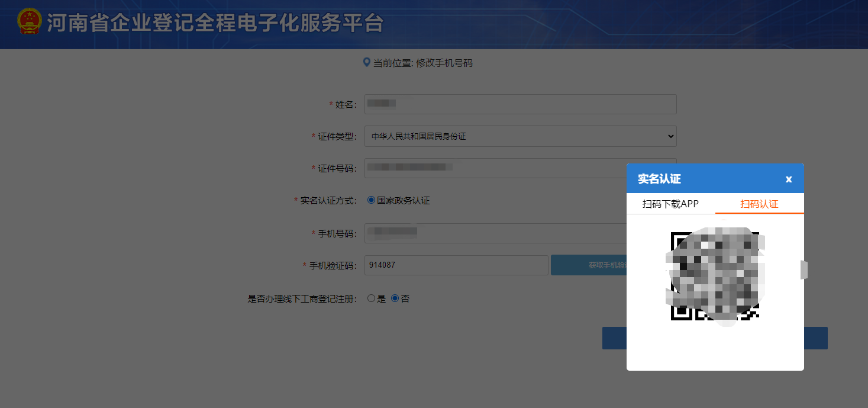Click the 手机验证码 field containing 914087

[456, 265]
